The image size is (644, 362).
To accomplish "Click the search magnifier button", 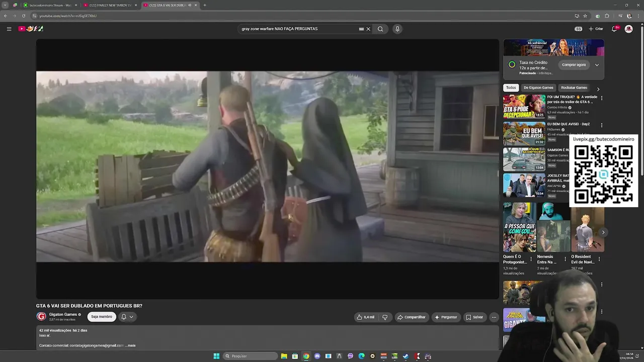I will 380,29.
